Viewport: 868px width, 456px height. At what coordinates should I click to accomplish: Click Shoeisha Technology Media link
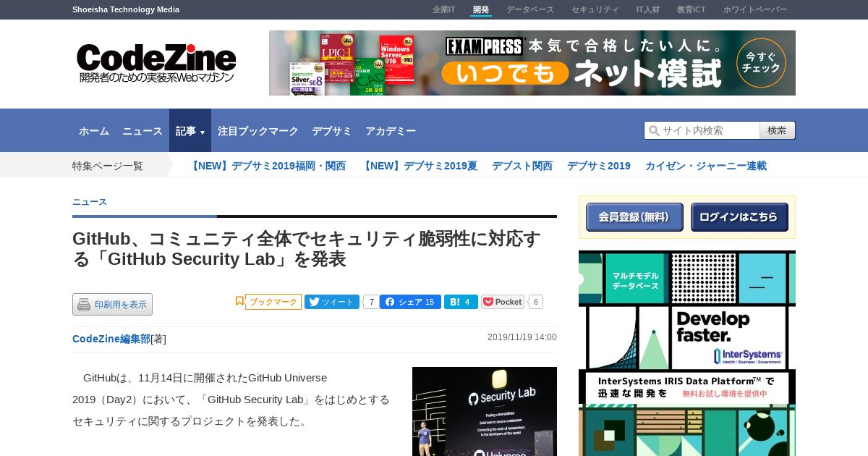pyautogui.click(x=126, y=9)
